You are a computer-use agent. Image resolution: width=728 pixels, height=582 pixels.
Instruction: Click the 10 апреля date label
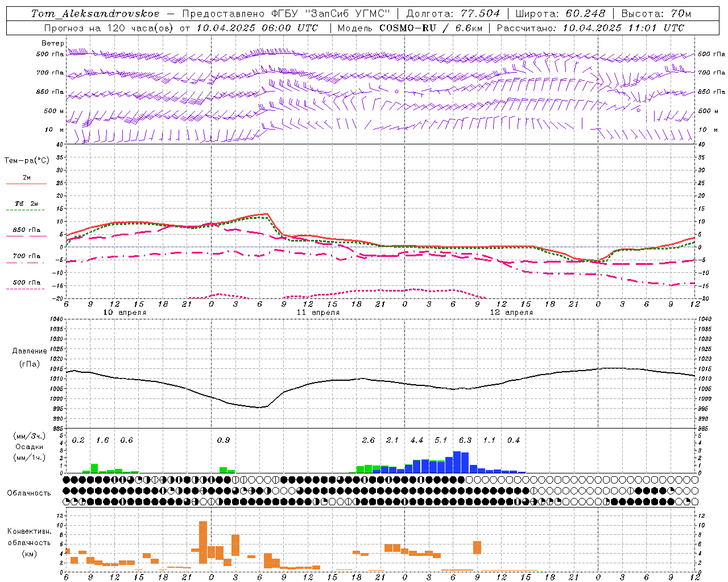[125, 313]
